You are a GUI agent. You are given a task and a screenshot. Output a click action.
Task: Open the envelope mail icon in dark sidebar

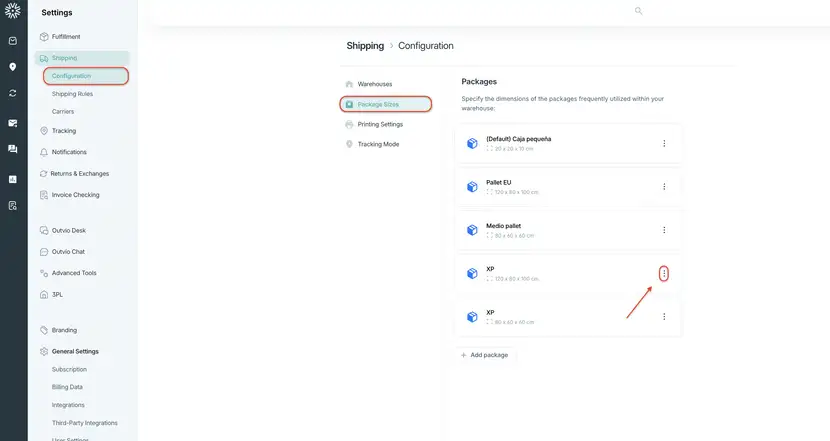tap(13, 123)
